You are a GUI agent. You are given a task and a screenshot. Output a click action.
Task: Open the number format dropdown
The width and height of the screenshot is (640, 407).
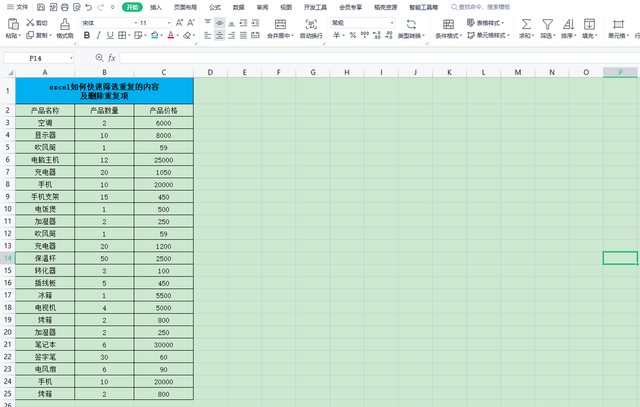[392, 23]
